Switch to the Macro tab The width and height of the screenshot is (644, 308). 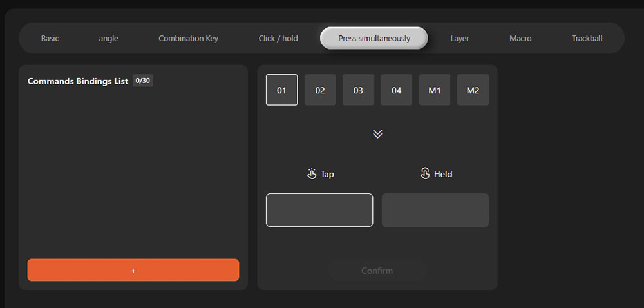click(x=520, y=38)
